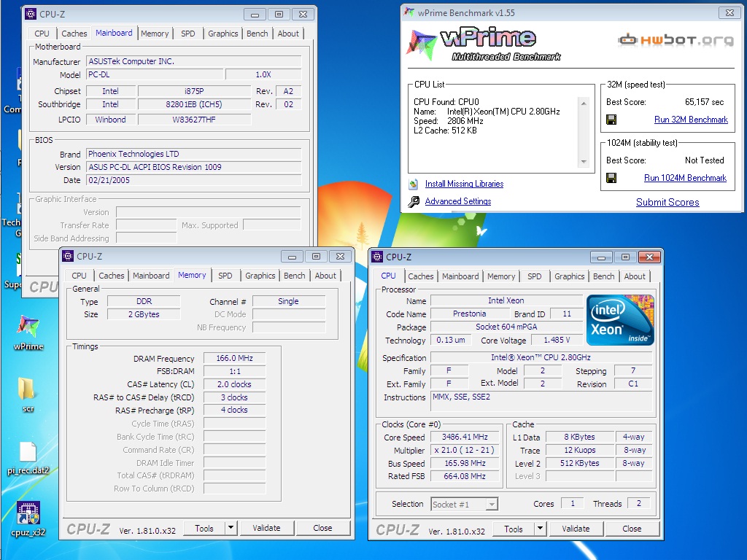Click the Core Speed 3486.41 MHz value
The height and width of the screenshot is (560, 747).
click(465, 437)
